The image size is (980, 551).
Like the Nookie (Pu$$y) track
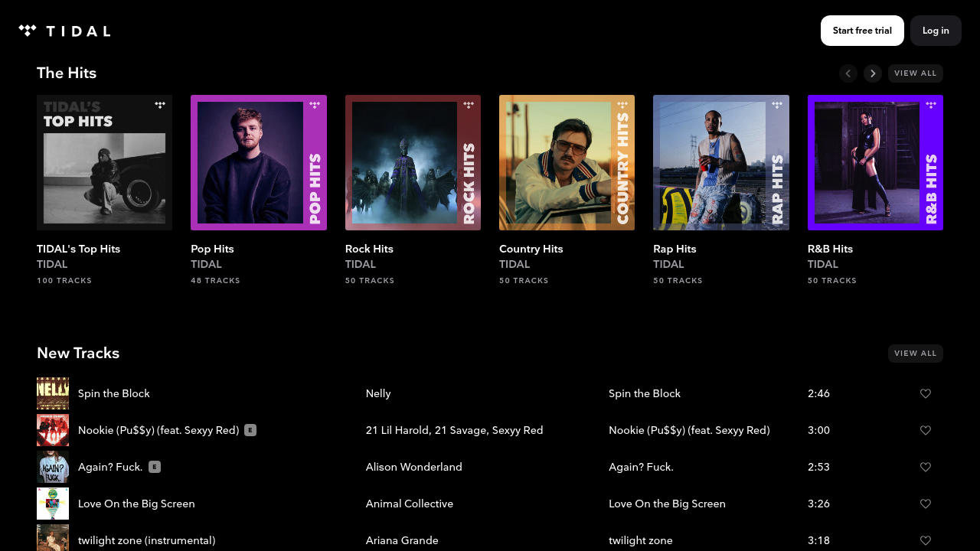coord(925,430)
